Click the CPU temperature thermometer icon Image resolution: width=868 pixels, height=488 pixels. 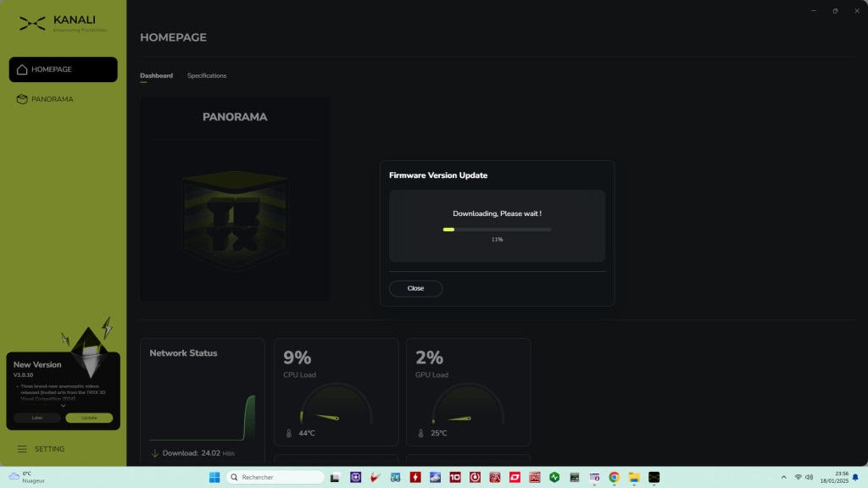[289, 433]
